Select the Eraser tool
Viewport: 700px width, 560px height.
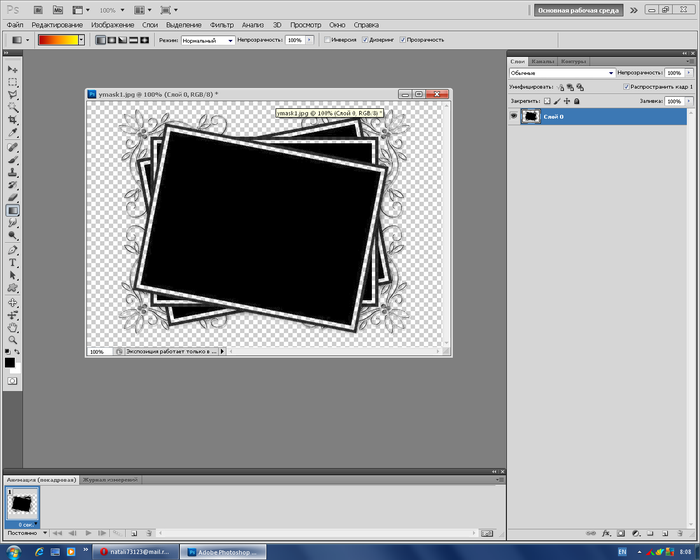[12, 197]
